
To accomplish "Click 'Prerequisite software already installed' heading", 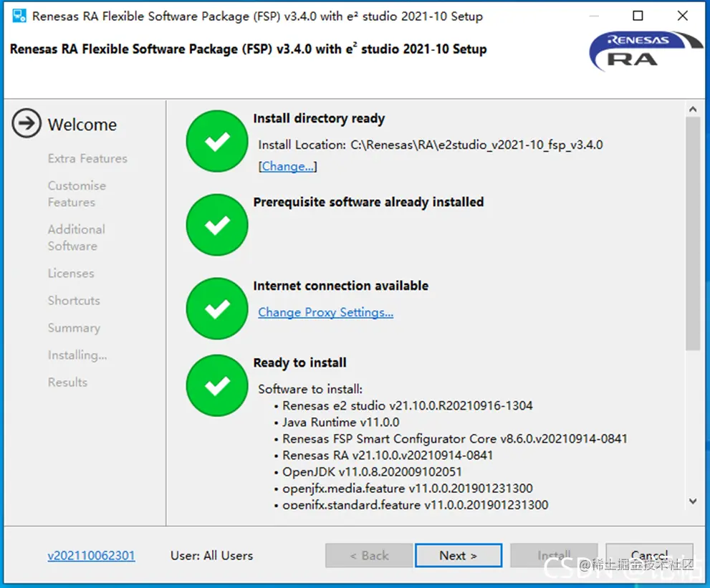I will (368, 202).
